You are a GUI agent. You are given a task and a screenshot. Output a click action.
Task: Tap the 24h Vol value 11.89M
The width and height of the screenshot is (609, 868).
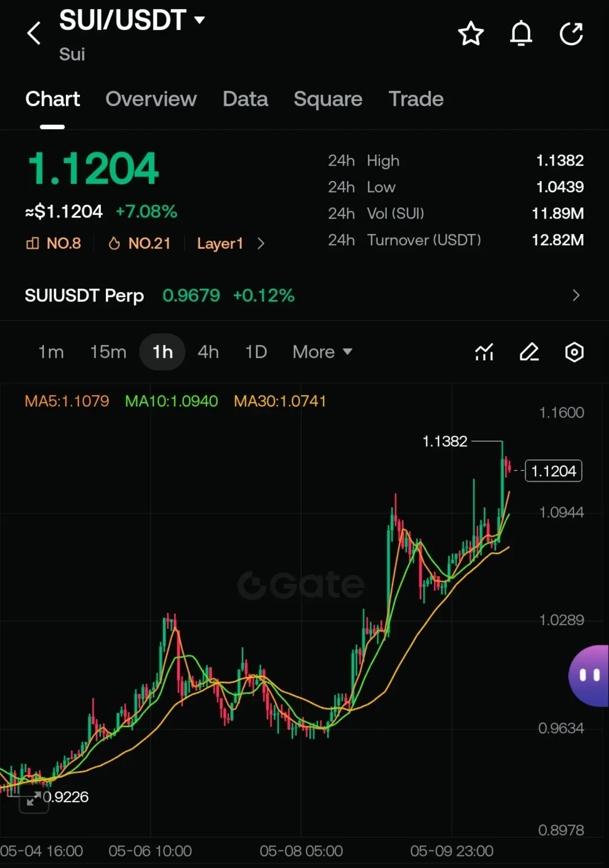[x=558, y=214]
